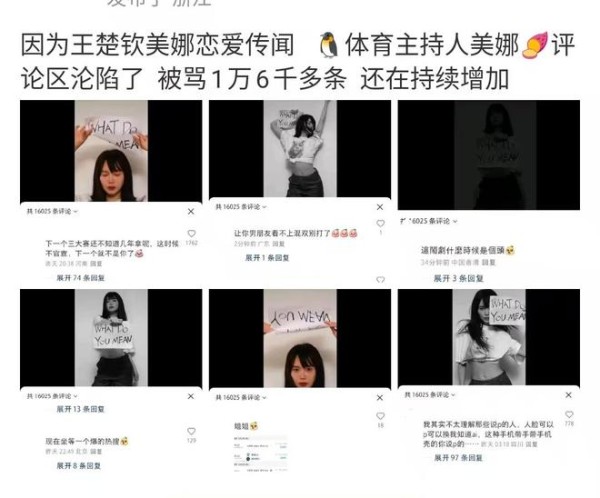Like the comment with 129 likes
This screenshot has height=498, width=600.
[191, 431]
